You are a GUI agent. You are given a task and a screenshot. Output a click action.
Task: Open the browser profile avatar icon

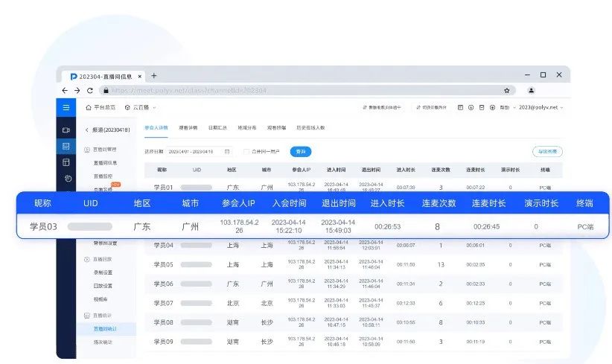point(532,90)
